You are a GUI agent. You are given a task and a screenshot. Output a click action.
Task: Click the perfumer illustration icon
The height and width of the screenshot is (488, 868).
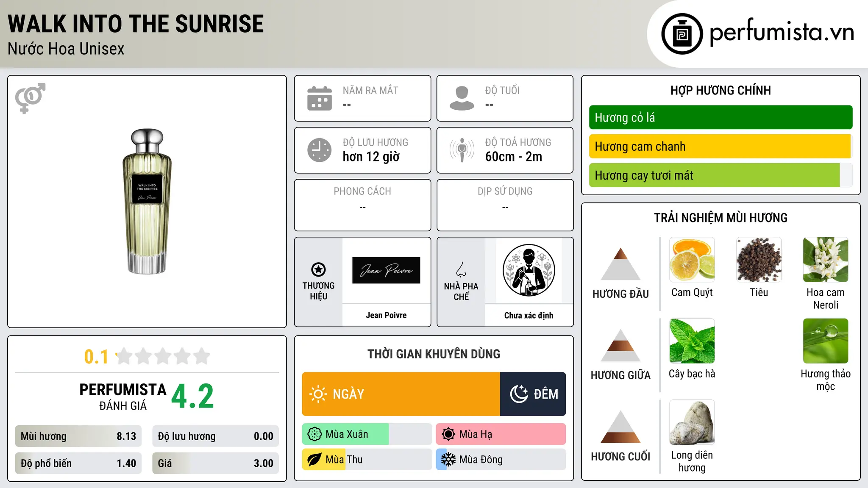point(529,270)
